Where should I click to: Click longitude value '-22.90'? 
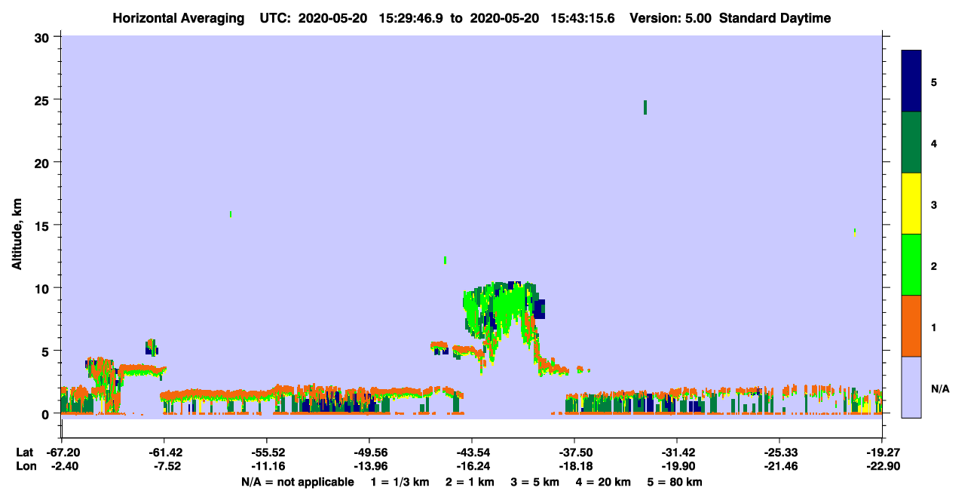882,466
